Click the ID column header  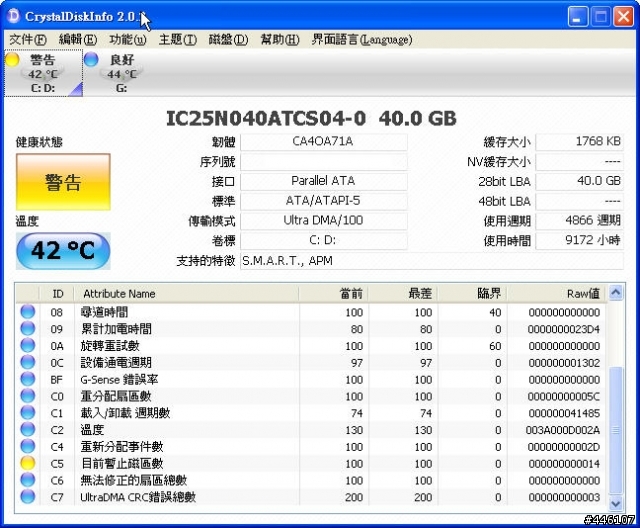point(57,294)
